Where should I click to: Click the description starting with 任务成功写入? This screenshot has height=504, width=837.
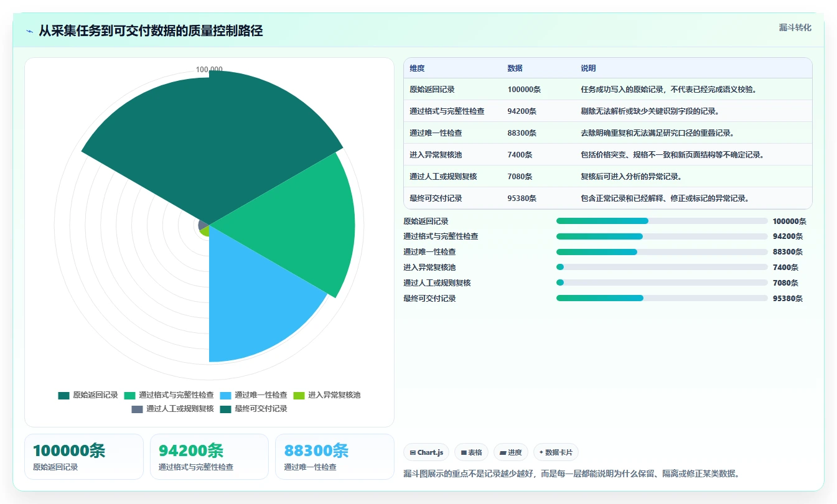coord(669,90)
